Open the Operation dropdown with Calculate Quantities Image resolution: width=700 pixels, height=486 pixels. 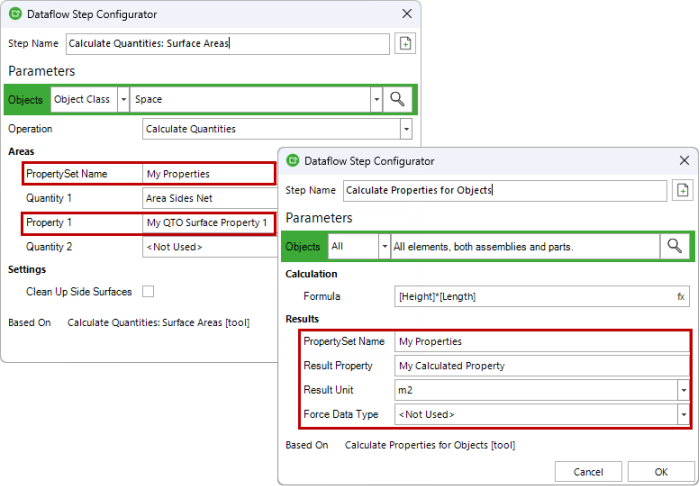click(406, 129)
